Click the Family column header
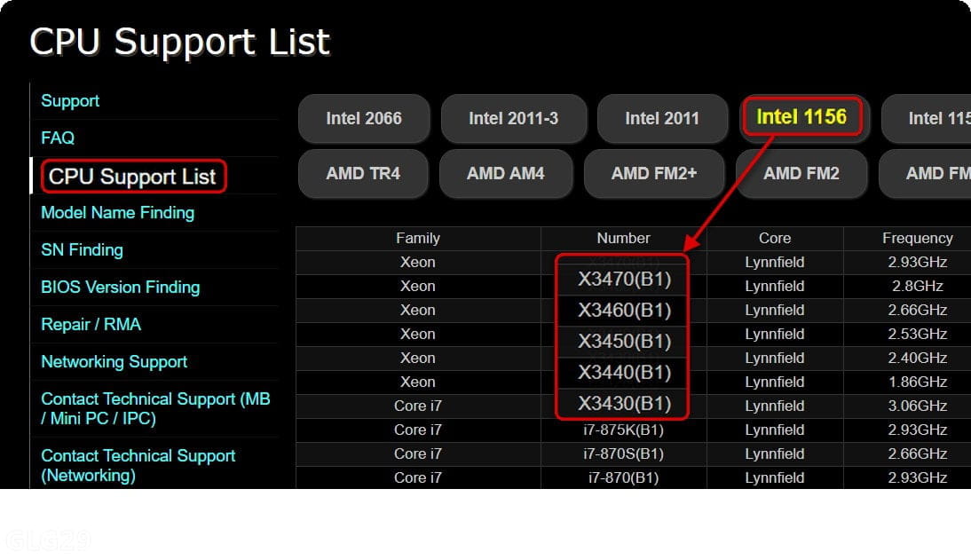 [418, 239]
